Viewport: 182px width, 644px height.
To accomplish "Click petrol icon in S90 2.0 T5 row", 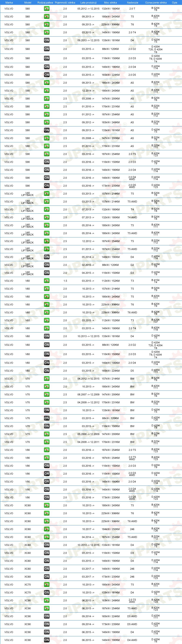I will pyautogui.click(x=47, y=154).
